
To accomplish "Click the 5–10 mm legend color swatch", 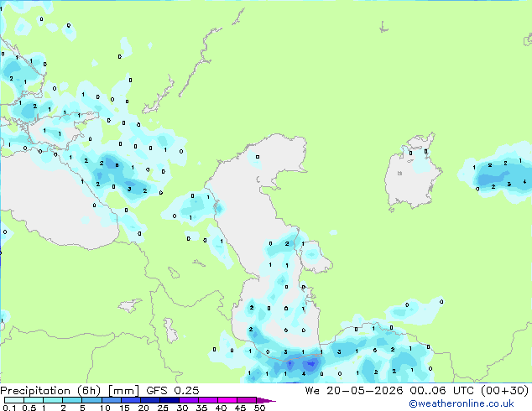I will (x=91, y=400).
